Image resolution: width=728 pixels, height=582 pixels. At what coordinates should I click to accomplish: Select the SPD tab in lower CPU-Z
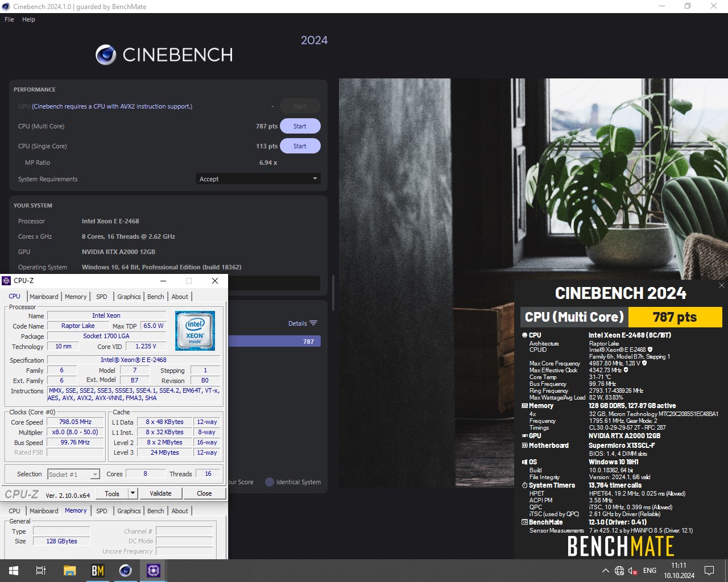102,511
